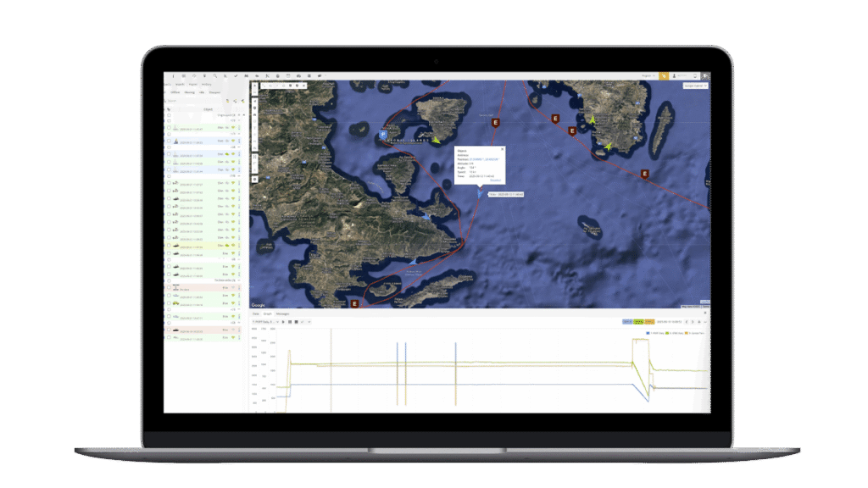Viewport: 868px width, 488px height.
Task: Close the object info popup on map
Action: coord(502,147)
